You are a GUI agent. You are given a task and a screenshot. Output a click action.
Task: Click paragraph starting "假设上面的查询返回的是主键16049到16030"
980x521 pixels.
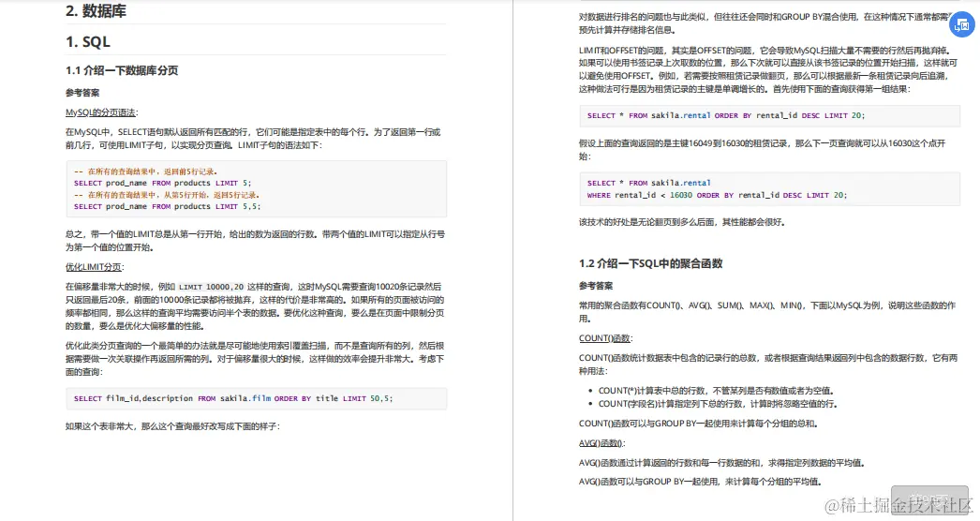[763, 150]
